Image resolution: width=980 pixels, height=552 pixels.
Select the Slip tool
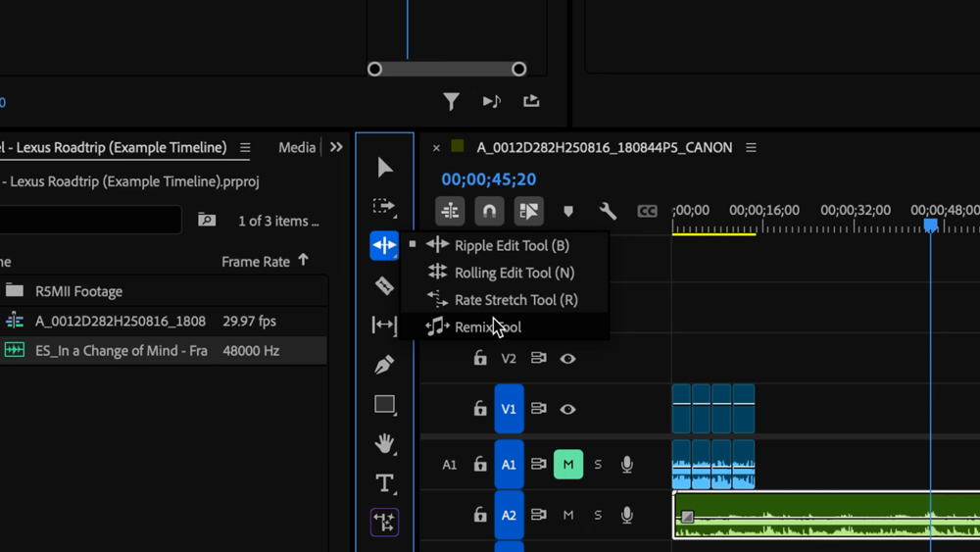click(x=384, y=326)
